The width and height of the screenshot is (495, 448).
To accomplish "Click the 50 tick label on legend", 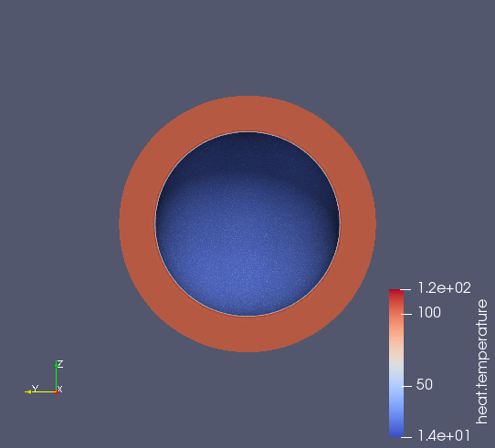I will (425, 384).
